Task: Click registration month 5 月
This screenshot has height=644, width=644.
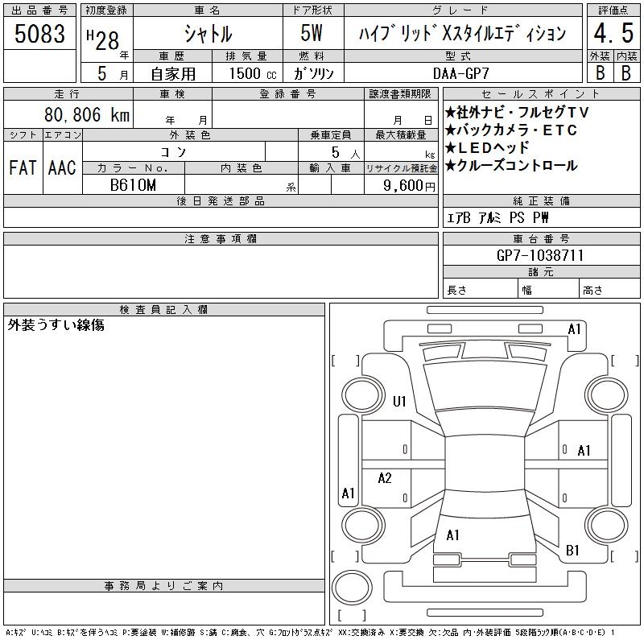Action: tap(113, 73)
